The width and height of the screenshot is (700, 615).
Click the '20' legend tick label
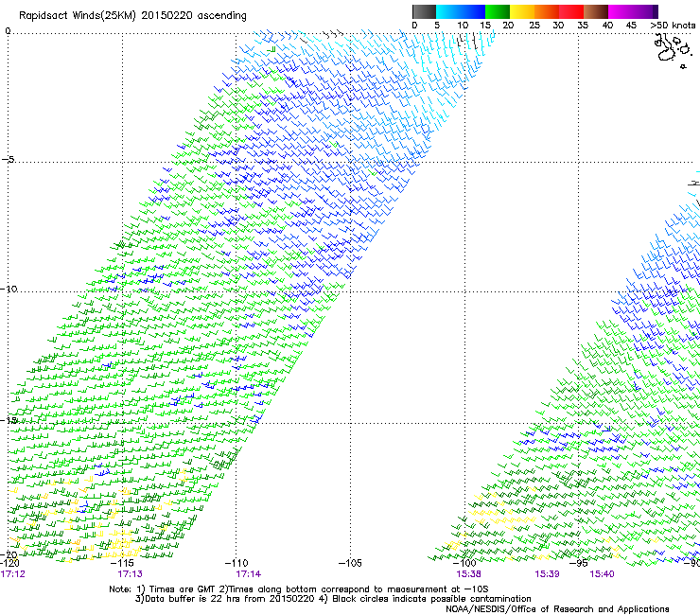tap(508, 26)
